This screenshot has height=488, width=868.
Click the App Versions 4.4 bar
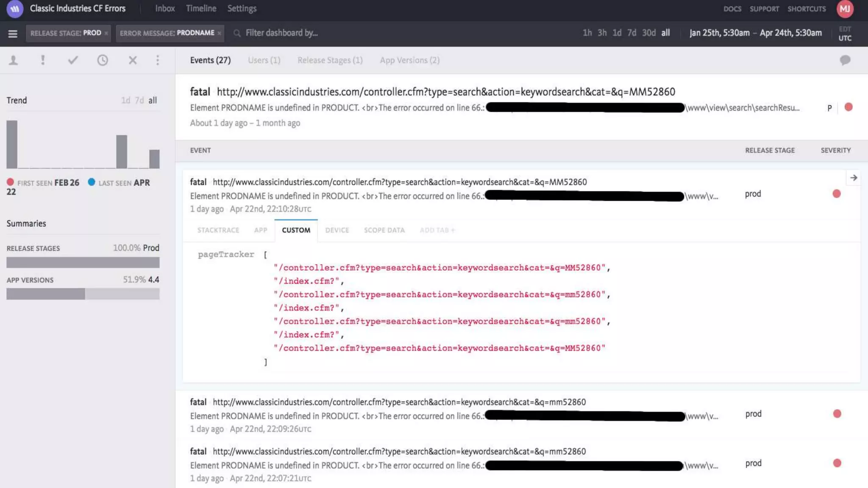click(46, 294)
